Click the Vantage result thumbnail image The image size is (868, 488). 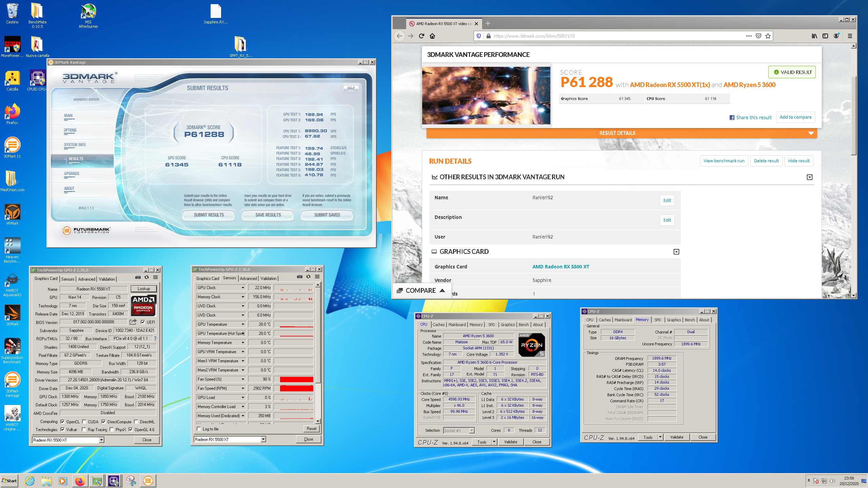tap(486, 95)
